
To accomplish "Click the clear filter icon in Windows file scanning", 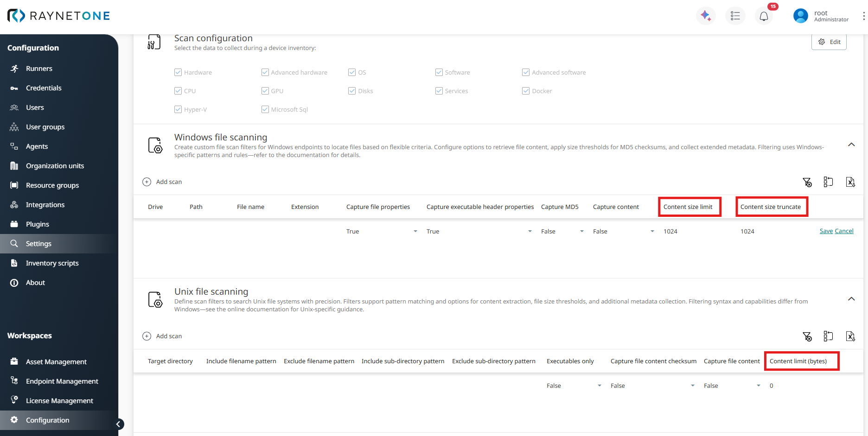I will pos(807,182).
